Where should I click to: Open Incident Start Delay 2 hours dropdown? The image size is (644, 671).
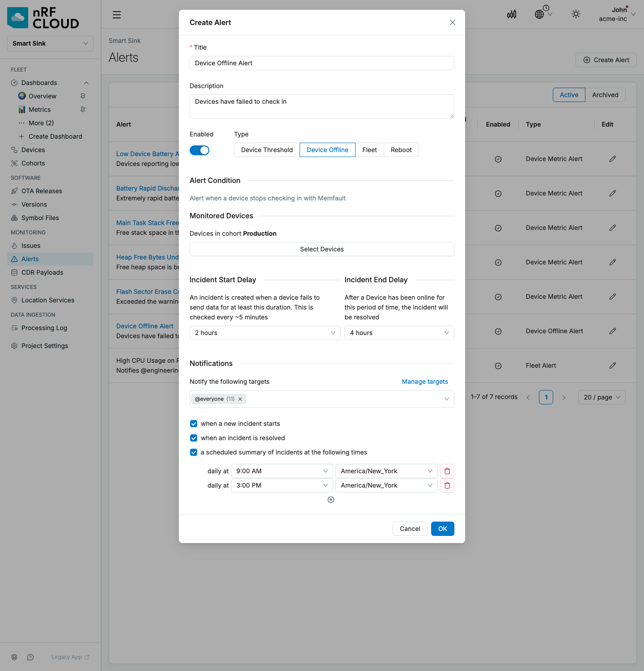(x=265, y=333)
